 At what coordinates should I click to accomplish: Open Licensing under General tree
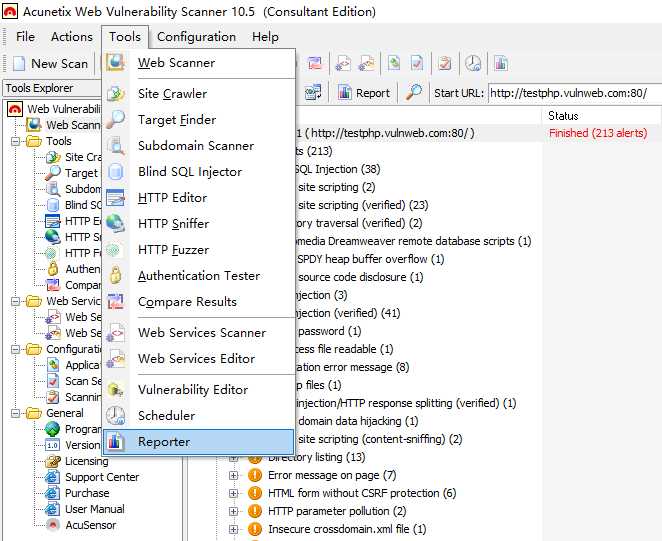(77, 461)
